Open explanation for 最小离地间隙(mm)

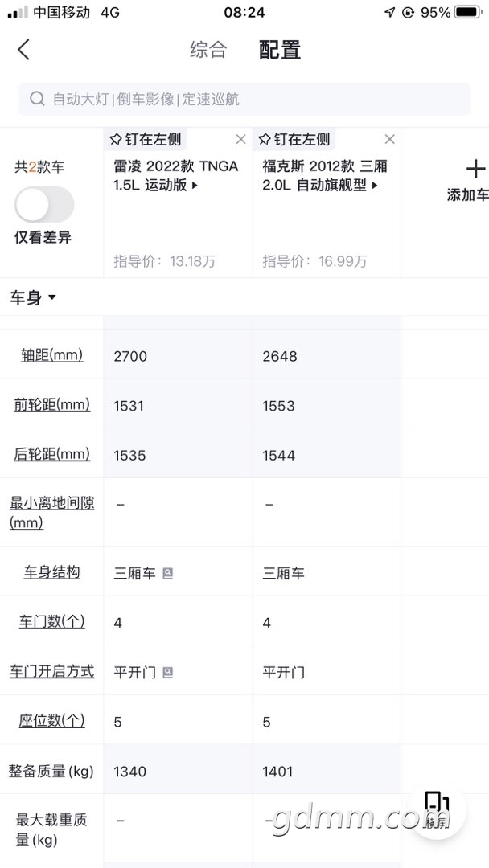(52, 513)
